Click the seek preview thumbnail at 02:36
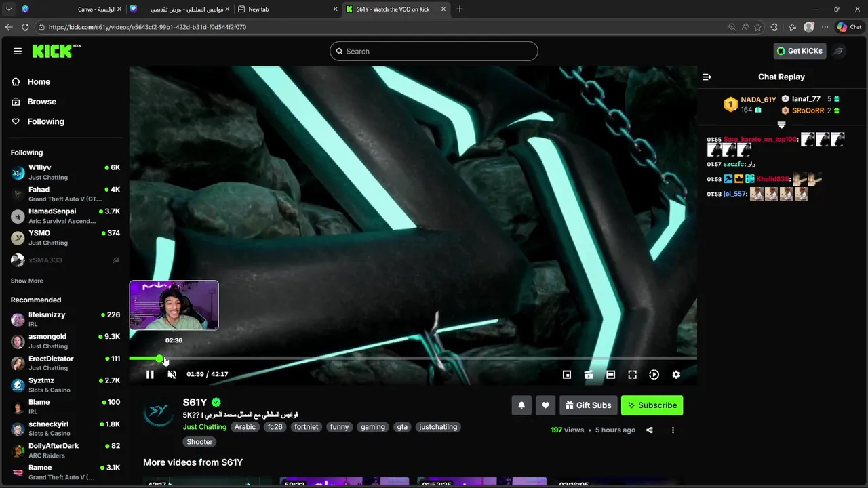Viewport: 868px width, 488px height. point(174,305)
